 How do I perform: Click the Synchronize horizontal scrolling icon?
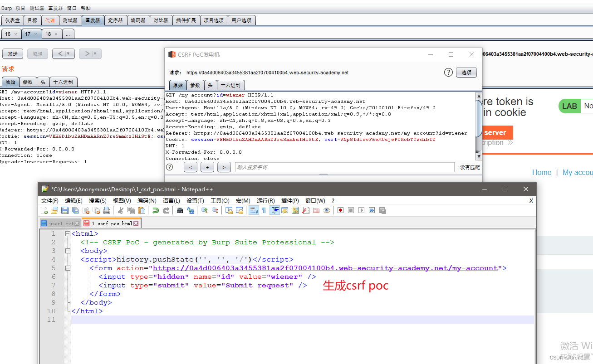(240, 210)
